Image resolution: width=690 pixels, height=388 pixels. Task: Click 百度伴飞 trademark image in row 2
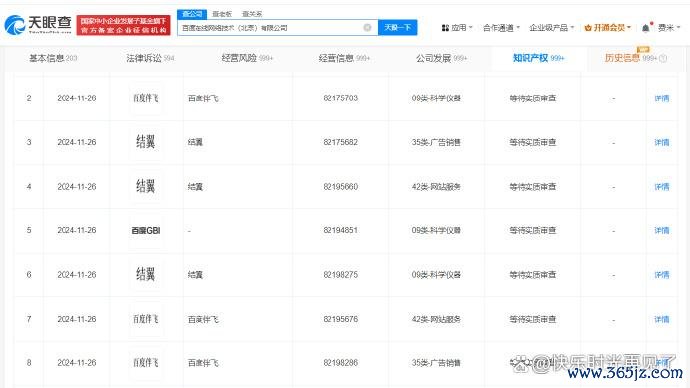click(x=146, y=98)
